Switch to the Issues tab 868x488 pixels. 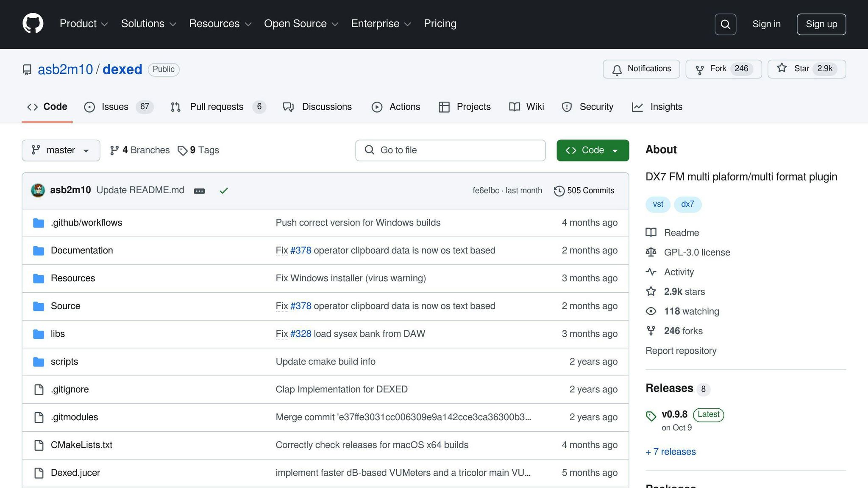[x=114, y=107]
